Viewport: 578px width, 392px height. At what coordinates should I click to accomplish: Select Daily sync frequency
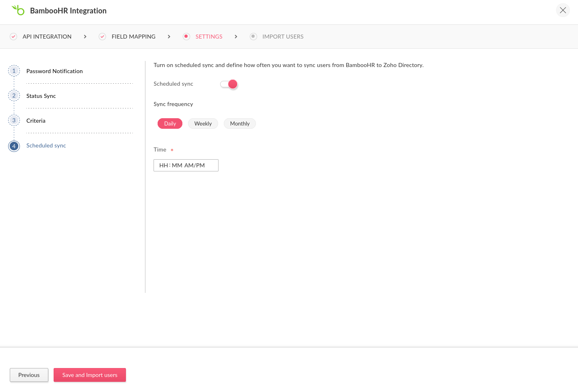point(170,123)
